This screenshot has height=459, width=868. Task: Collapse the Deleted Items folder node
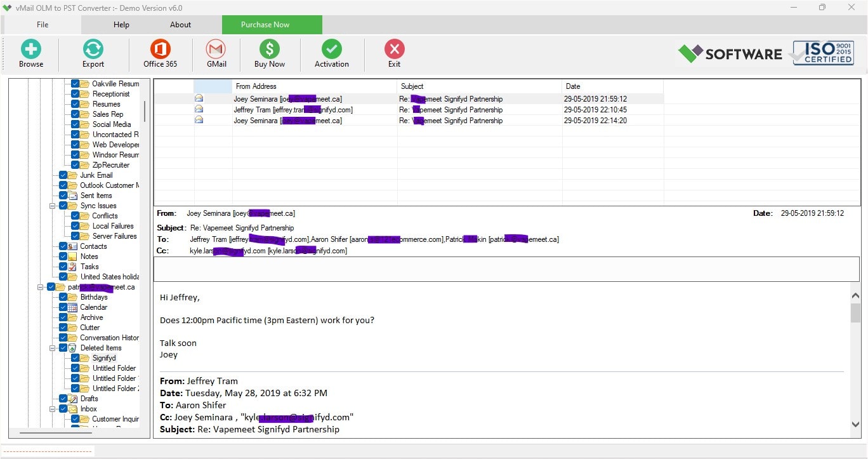pyautogui.click(x=53, y=348)
